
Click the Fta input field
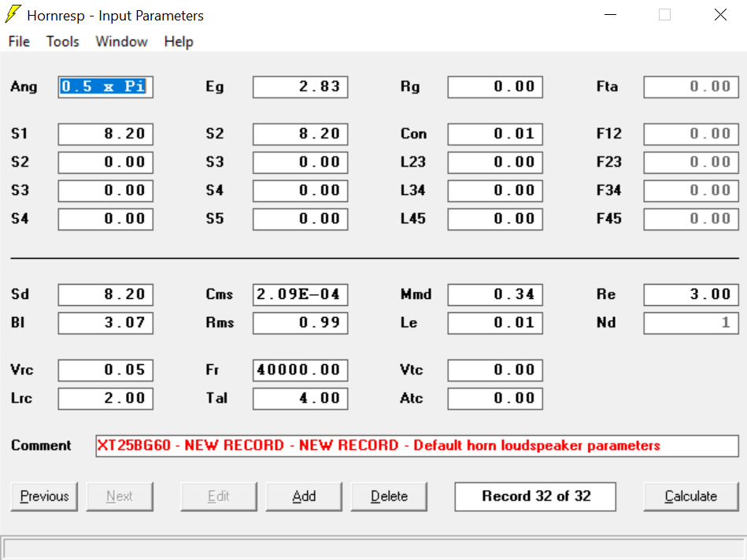[691, 87]
